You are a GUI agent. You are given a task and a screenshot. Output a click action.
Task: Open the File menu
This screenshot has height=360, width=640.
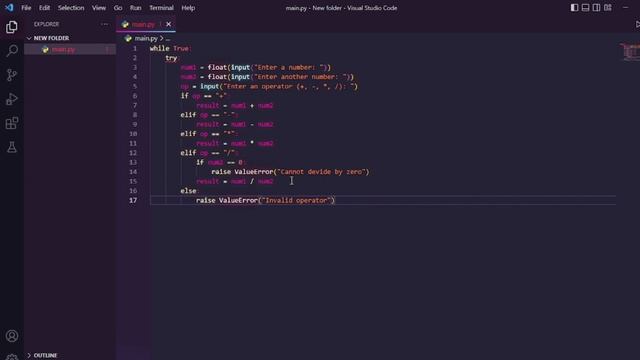[x=26, y=8]
